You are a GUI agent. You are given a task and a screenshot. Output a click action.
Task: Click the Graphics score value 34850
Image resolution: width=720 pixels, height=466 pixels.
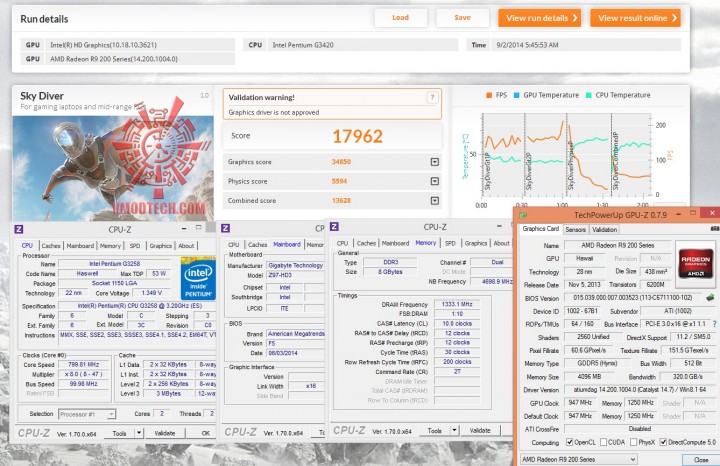(341, 162)
